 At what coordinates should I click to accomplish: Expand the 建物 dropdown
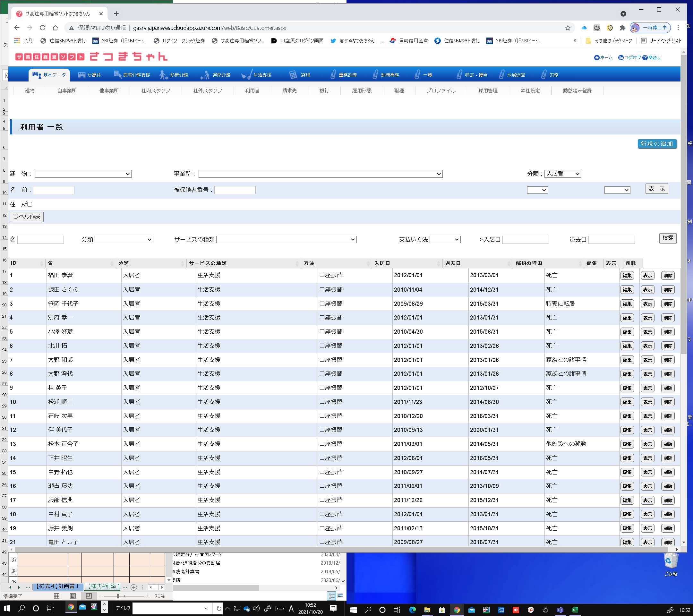[83, 174]
